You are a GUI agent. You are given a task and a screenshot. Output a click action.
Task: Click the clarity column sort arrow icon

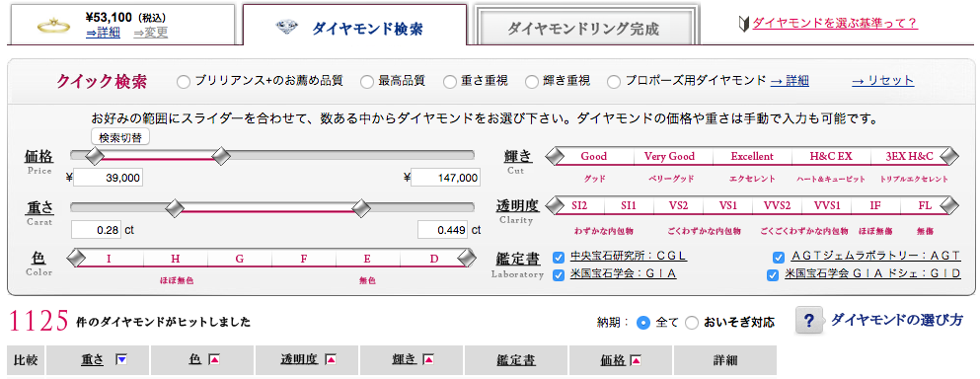click(x=331, y=359)
